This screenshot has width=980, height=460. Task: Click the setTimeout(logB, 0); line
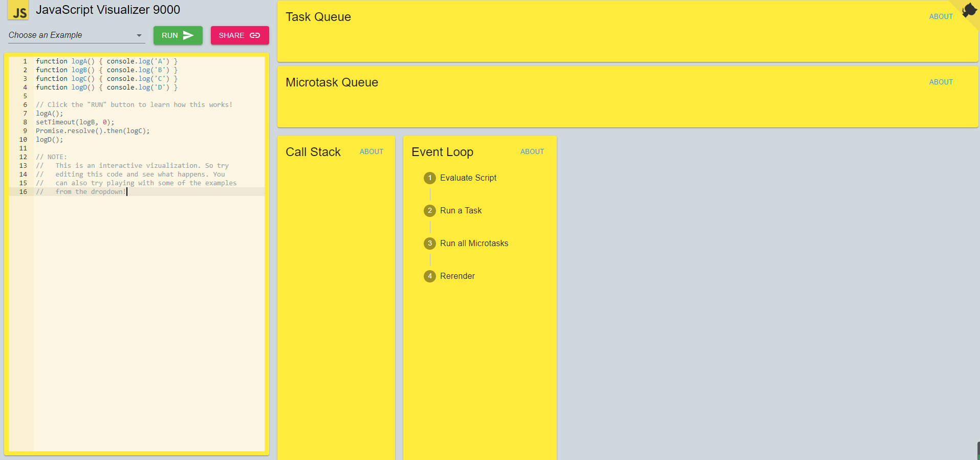75,122
